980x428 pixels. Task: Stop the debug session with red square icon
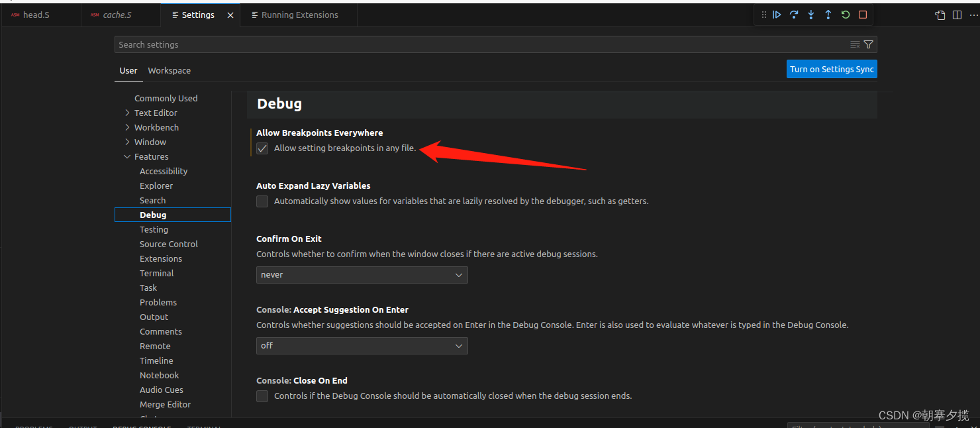click(862, 14)
